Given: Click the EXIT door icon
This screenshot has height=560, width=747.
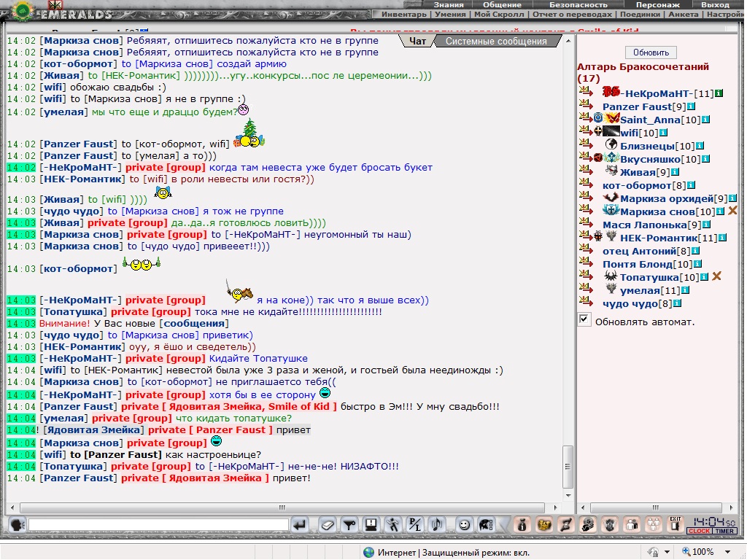Looking at the screenshot, I should pyautogui.click(x=675, y=524).
